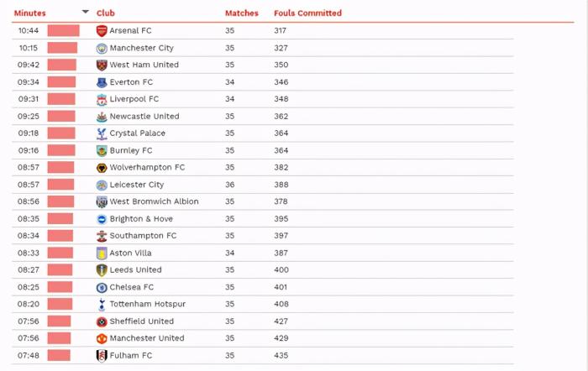Click the Fulham FC crest icon
The height and width of the screenshot is (371, 588).
point(102,355)
